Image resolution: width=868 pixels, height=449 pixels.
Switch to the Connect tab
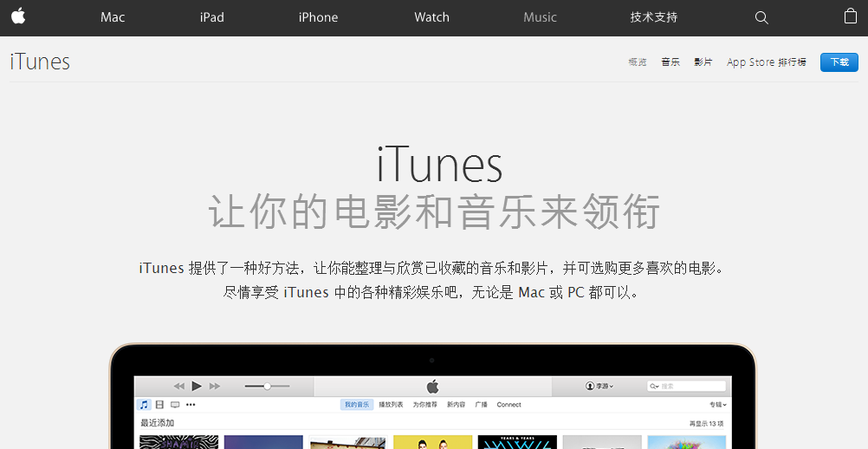click(x=508, y=405)
